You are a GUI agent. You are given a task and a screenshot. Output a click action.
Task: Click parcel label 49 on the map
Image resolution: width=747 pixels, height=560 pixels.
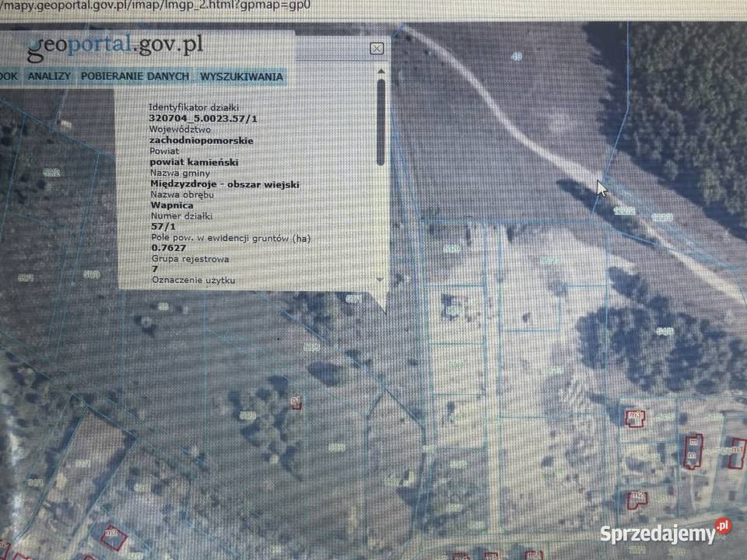tap(517, 57)
